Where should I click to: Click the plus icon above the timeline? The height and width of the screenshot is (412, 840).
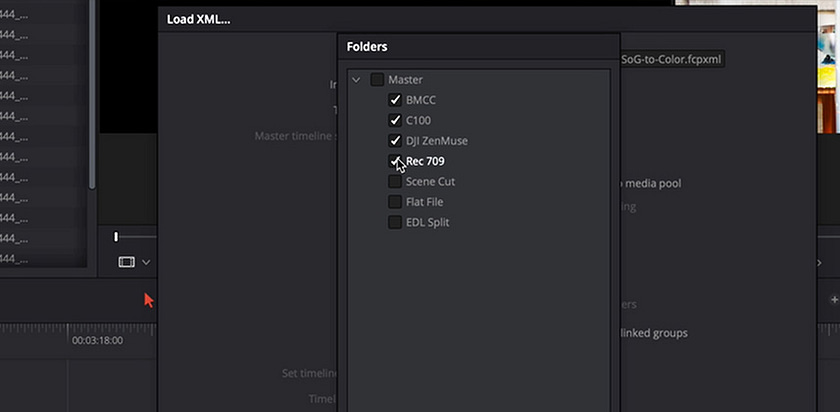(834, 299)
